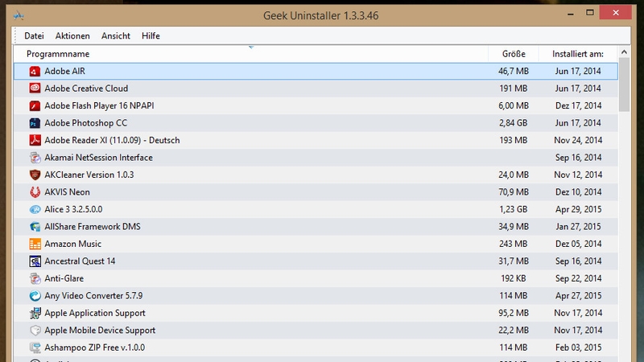This screenshot has height=362, width=644.
Task: Open the Hilfe menu
Action: 151,35
